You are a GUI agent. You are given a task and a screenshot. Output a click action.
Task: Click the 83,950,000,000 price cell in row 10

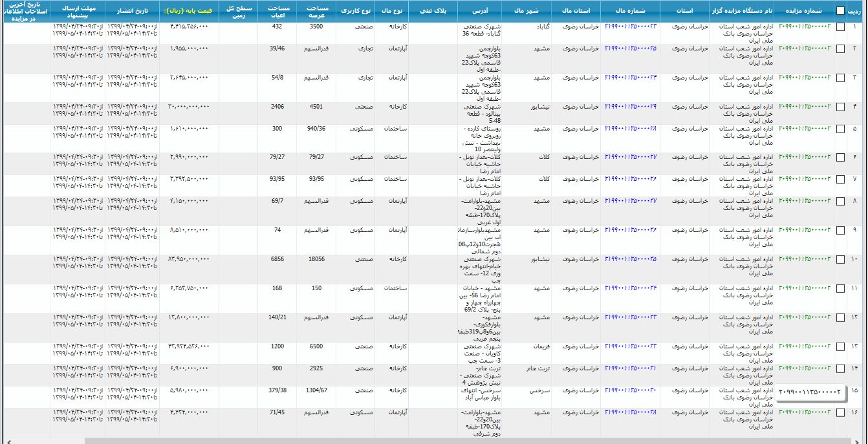click(188, 259)
